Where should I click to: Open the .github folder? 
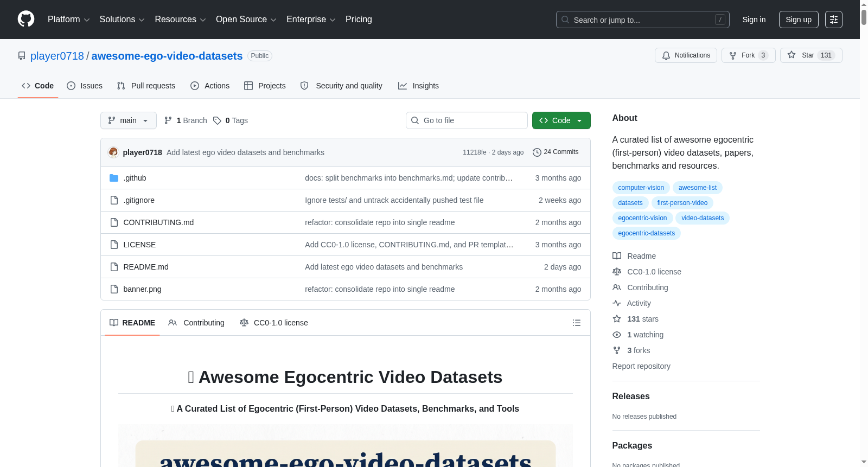135,178
